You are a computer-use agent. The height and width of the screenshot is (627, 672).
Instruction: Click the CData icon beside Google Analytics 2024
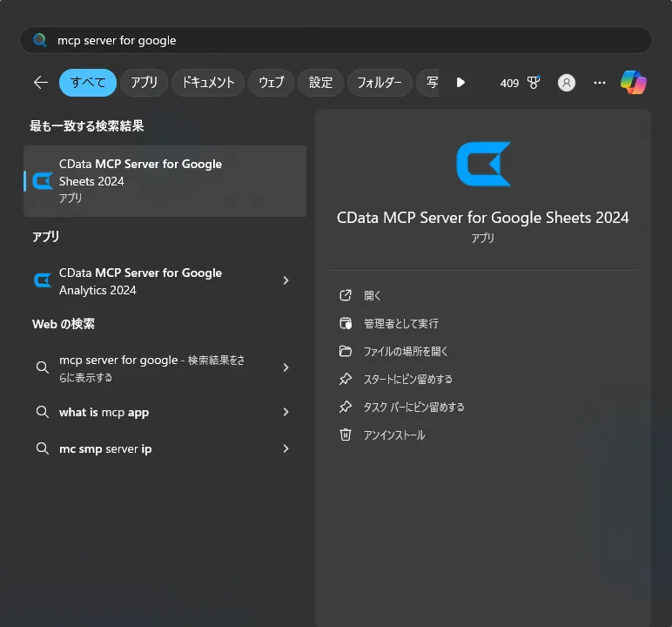pos(43,281)
